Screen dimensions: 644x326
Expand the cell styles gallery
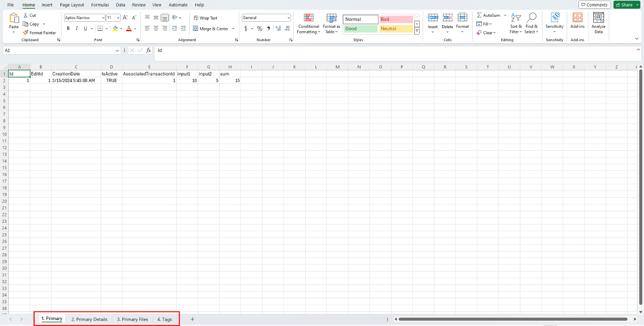417,31
